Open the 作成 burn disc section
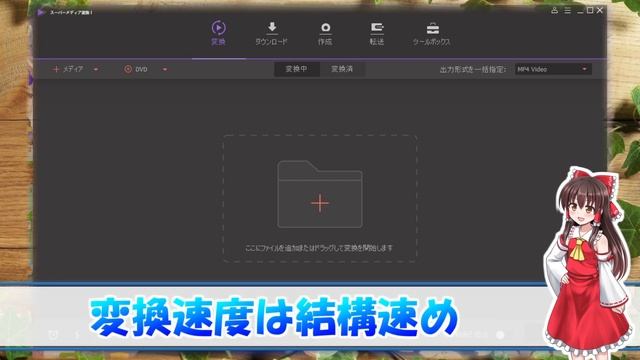The width and height of the screenshot is (640, 360). (x=325, y=33)
